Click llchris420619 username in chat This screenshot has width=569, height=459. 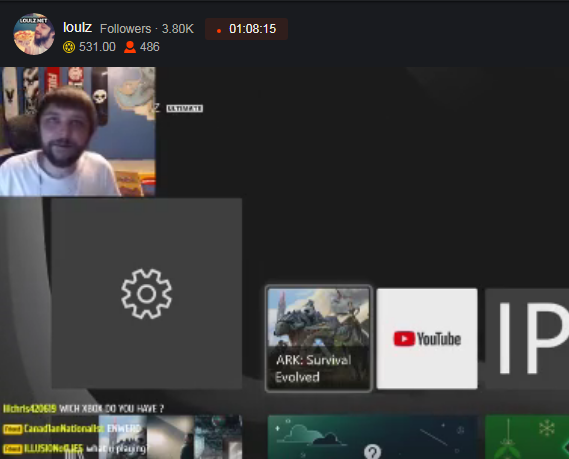30,409
